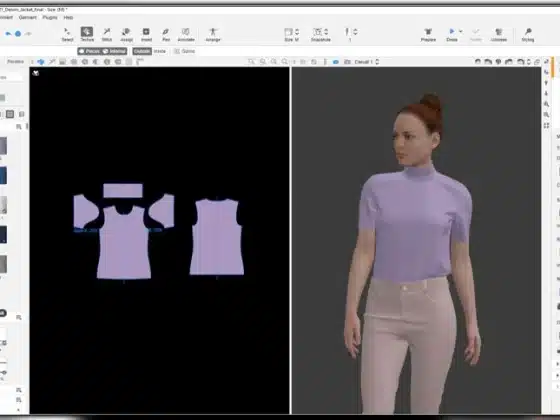
Task: Open the Plugins menu
Action: (x=50, y=18)
